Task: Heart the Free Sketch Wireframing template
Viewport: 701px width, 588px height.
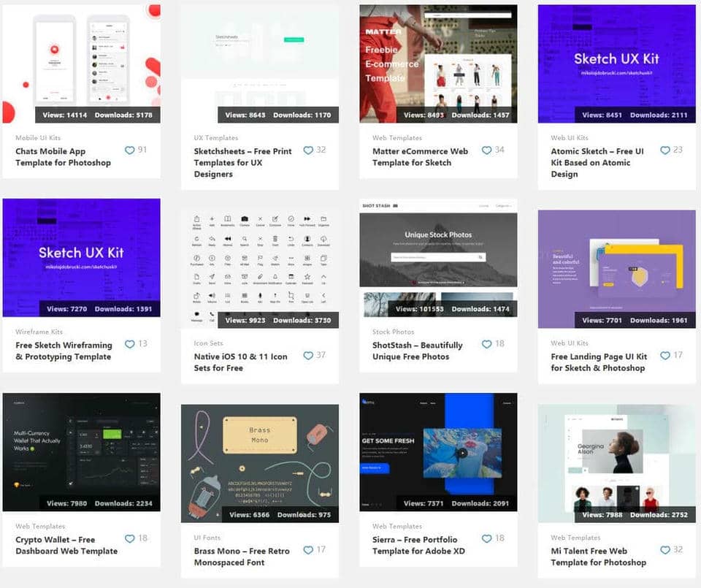Action: 130,344
